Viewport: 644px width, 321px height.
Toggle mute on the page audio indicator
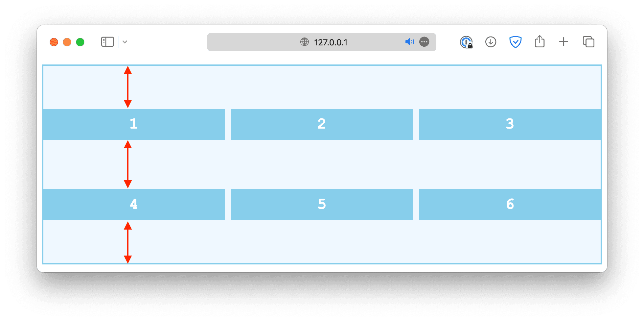point(409,42)
